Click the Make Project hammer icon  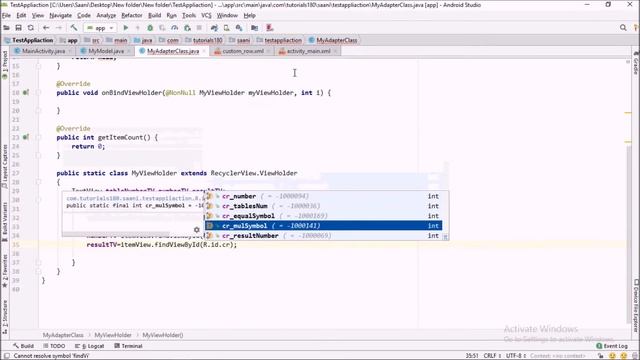tap(74, 28)
